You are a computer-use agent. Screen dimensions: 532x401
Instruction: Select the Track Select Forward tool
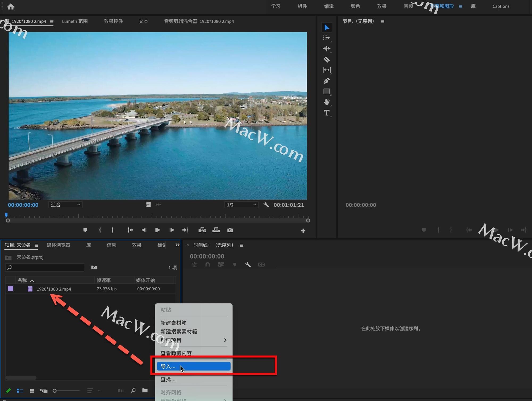(327, 38)
